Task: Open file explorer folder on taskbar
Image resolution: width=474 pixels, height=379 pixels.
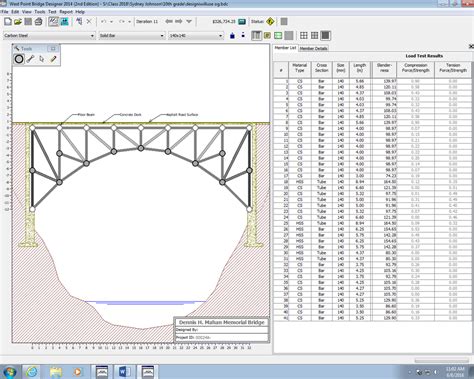Action: (x=55, y=371)
